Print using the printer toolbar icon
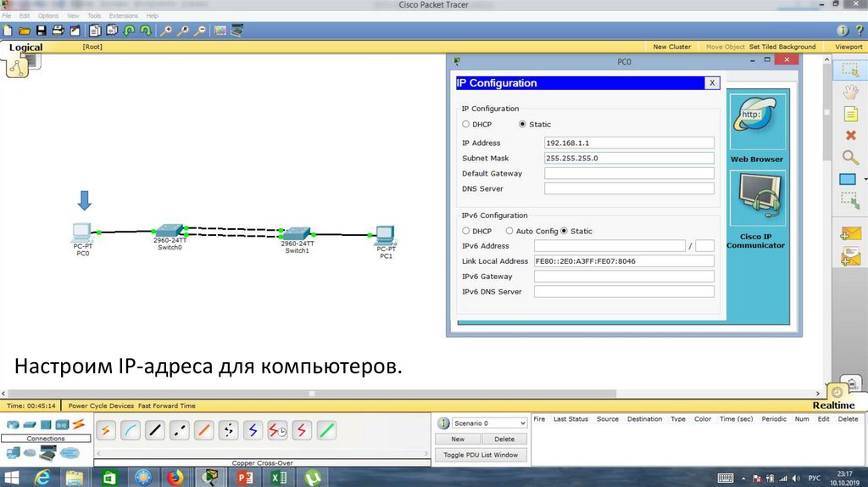Screen dimensions: 868x487 [58, 31]
